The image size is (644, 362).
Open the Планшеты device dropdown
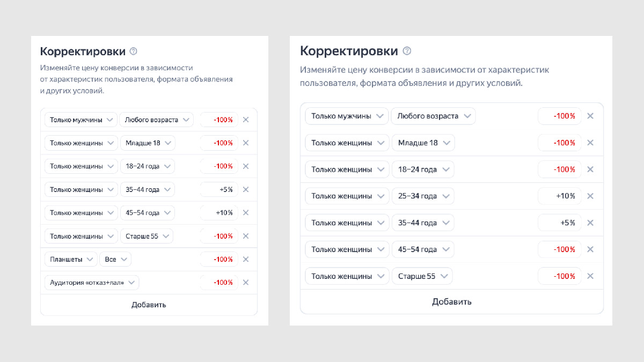(x=71, y=259)
